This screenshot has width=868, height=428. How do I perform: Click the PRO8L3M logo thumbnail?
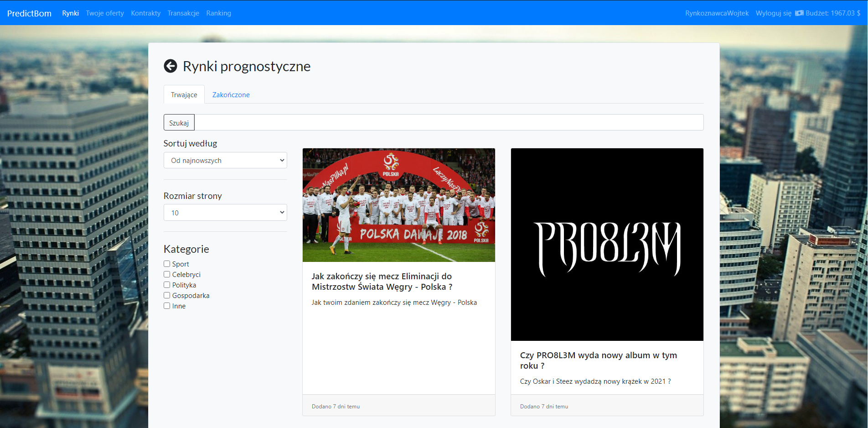tap(607, 245)
